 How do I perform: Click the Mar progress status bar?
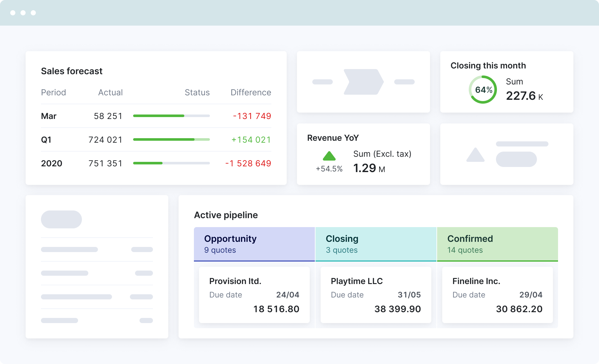coord(171,116)
